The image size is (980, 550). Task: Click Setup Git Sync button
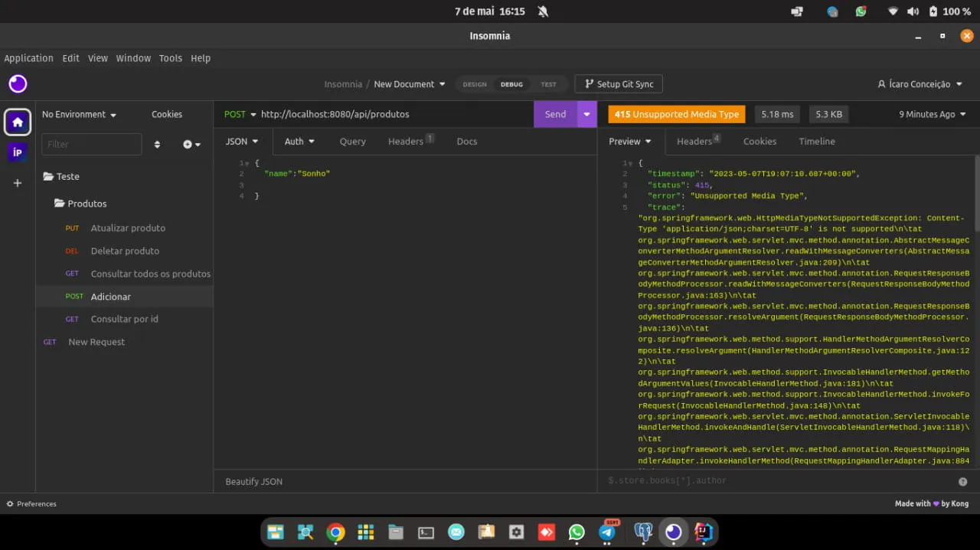tap(619, 84)
